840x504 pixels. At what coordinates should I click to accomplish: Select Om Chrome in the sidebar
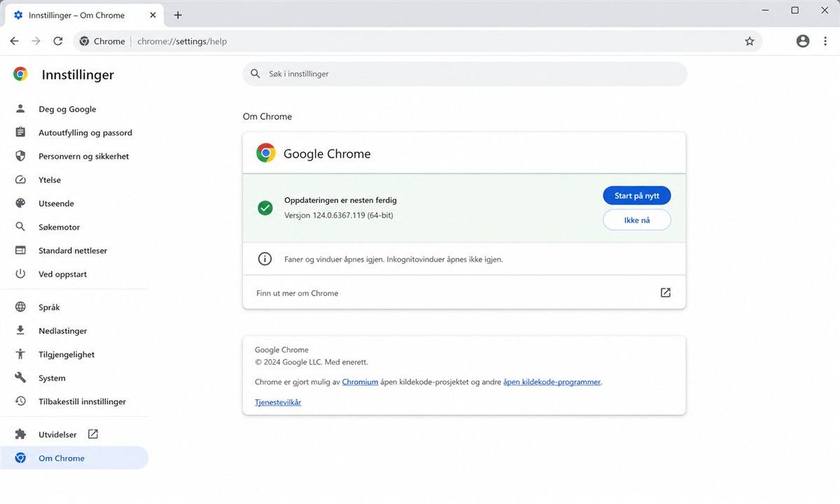click(x=74, y=458)
